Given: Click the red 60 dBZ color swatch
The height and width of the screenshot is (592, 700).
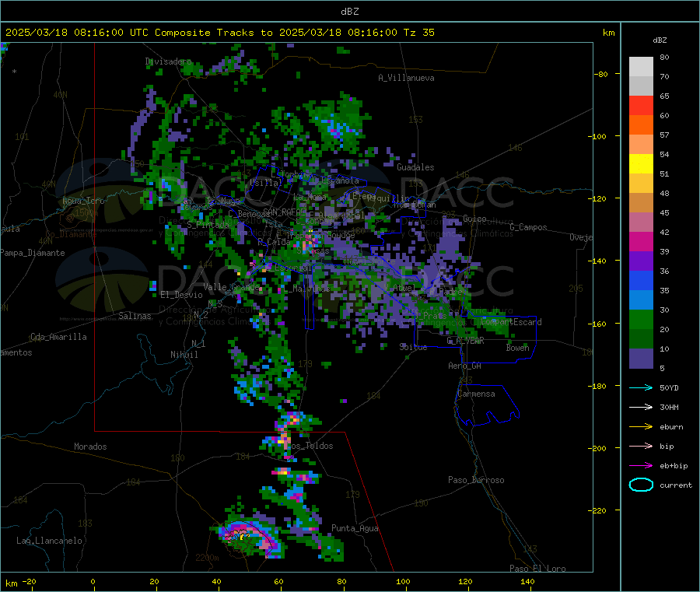Looking at the screenshot, I should coord(641,106).
